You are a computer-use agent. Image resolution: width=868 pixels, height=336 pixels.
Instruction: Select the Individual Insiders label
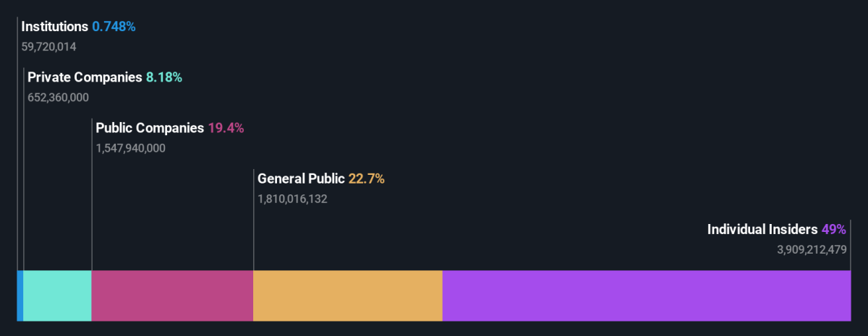tap(762, 229)
